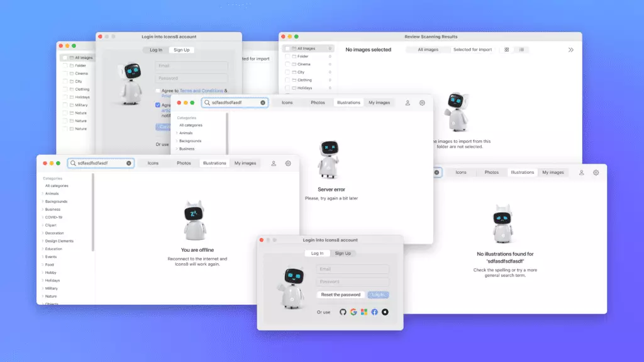
Task: Clear the search text in You are offline window
Action: tap(129, 163)
